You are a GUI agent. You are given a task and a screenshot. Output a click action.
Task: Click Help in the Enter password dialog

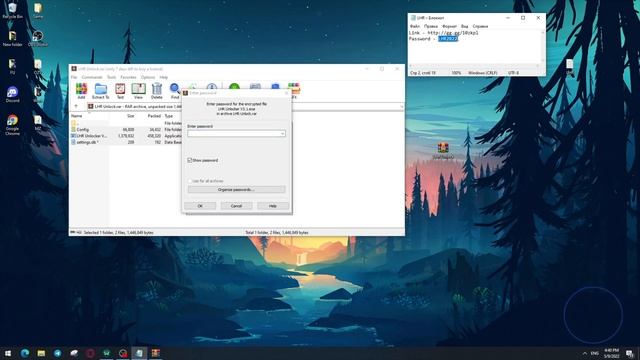(x=273, y=206)
